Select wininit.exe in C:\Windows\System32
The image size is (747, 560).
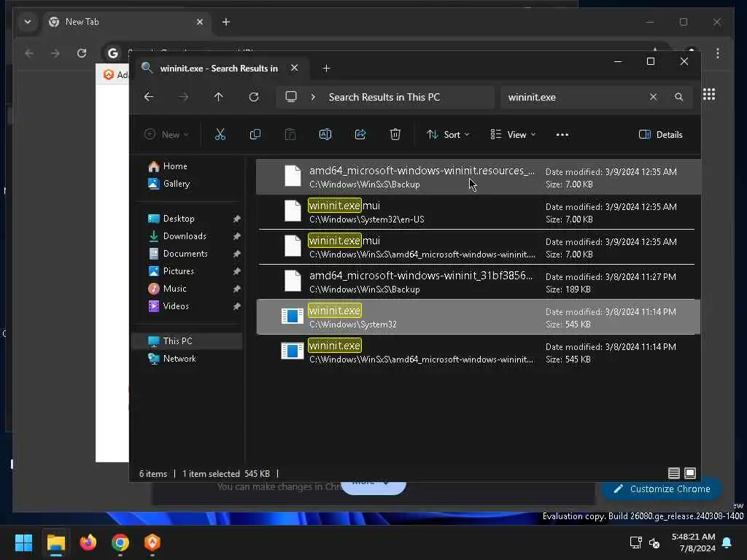(x=479, y=317)
